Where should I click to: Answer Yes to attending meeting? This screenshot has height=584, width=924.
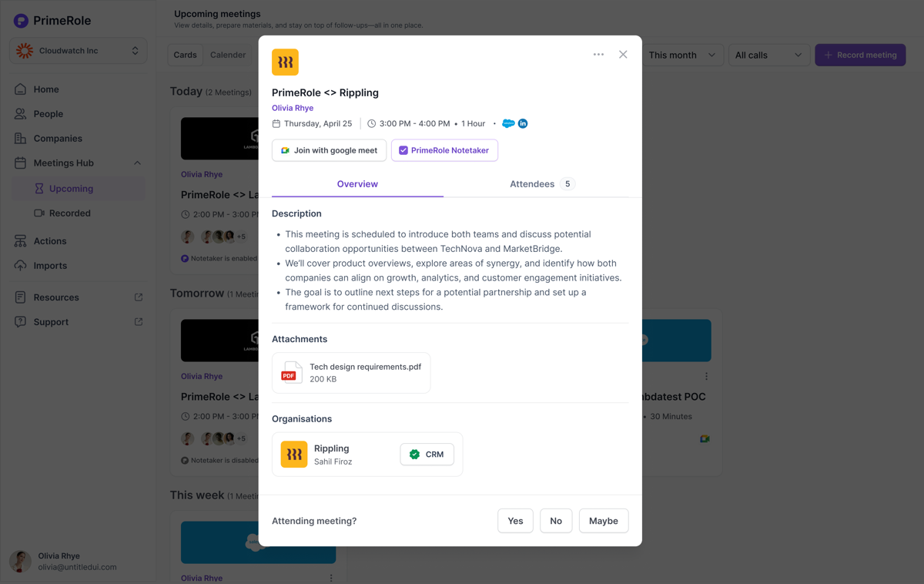pyautogui.click(x=515, y=521)
